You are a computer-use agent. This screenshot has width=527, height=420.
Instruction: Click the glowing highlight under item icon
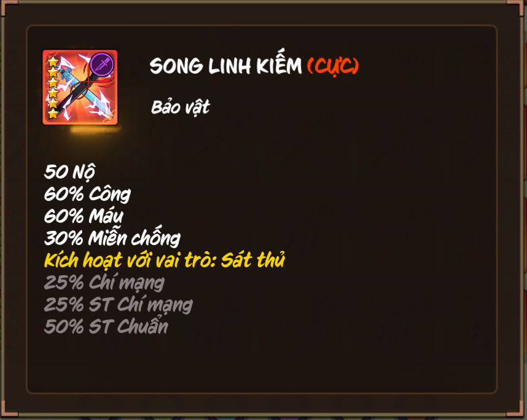pyautogui.click(x=96, y=130)
